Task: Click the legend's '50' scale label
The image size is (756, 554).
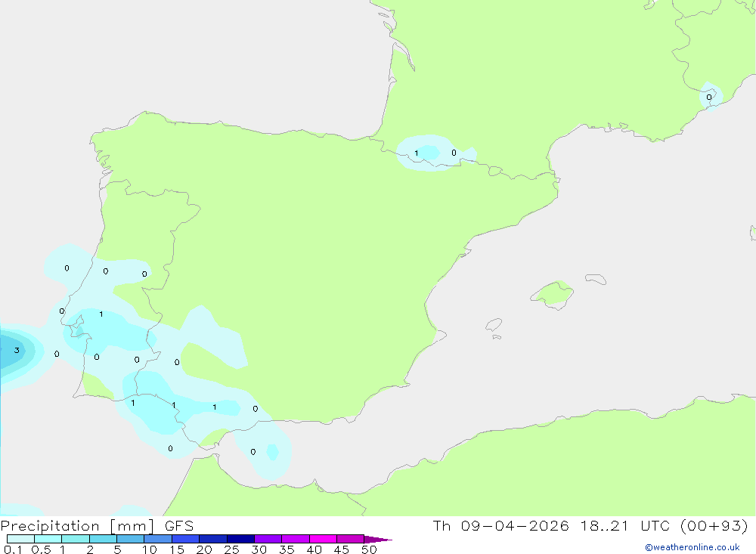Action: pyautogui.click(x=369, y=549)
